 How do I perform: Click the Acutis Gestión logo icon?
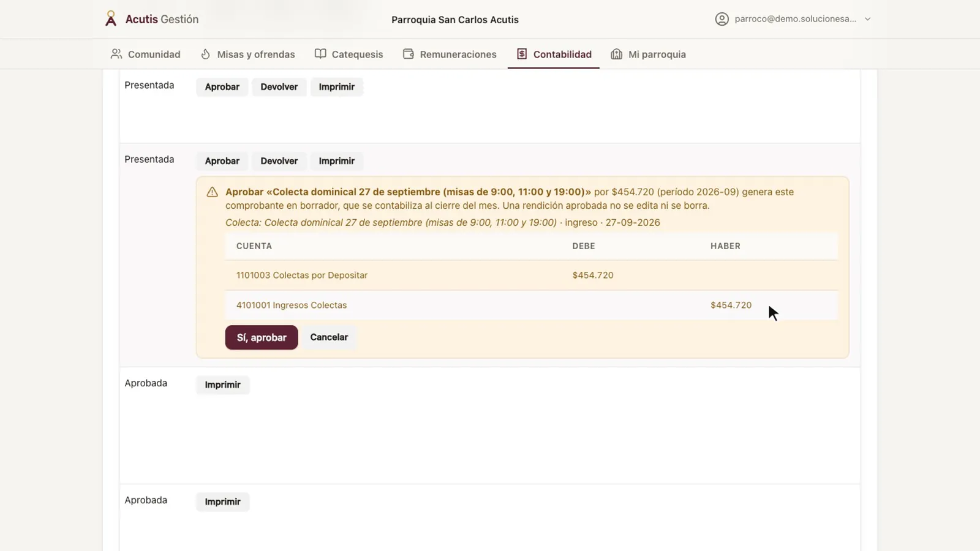point(111,19)
